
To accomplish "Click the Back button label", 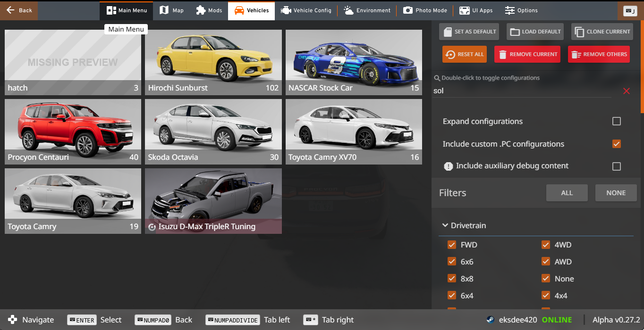I will (x=25, y=10).
